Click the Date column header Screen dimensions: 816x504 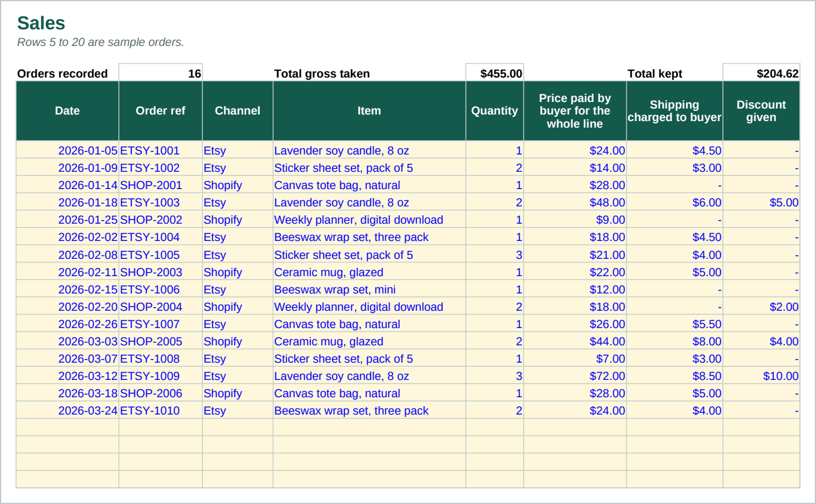click(67, 111)
